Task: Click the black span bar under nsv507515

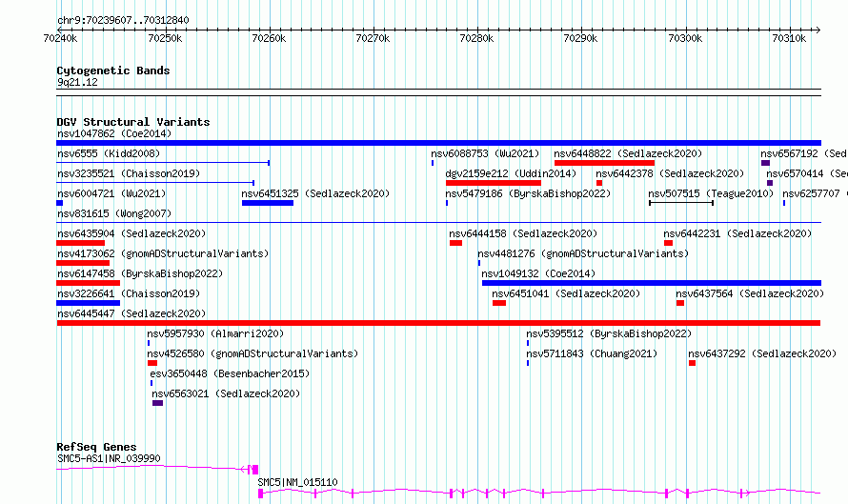Action: coord(681,203)
